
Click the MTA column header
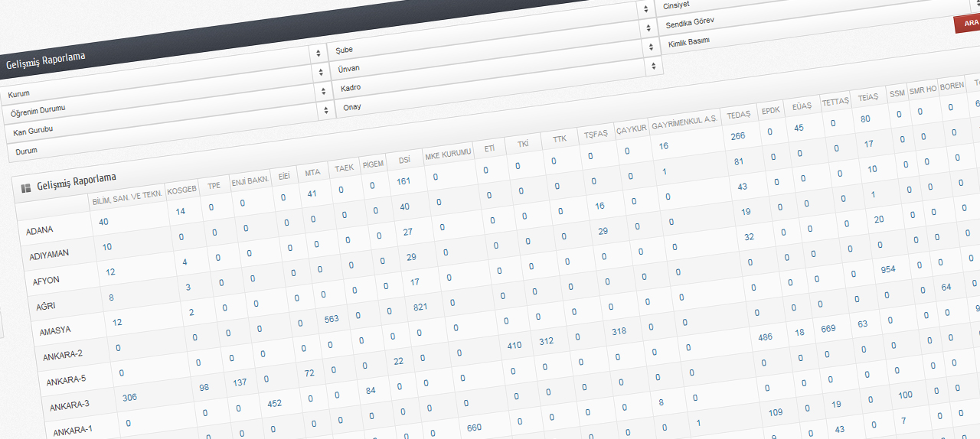coord(312,172)
